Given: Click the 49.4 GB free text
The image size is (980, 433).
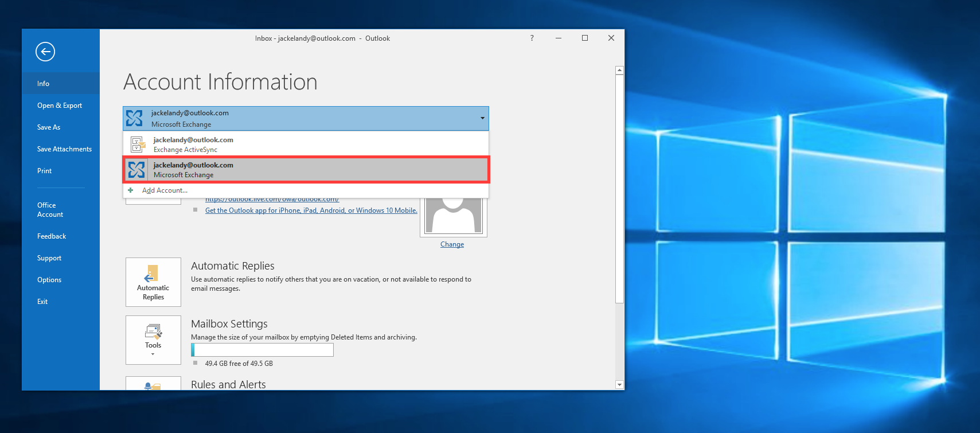Looking at the screenshot, I should (239, 364).
